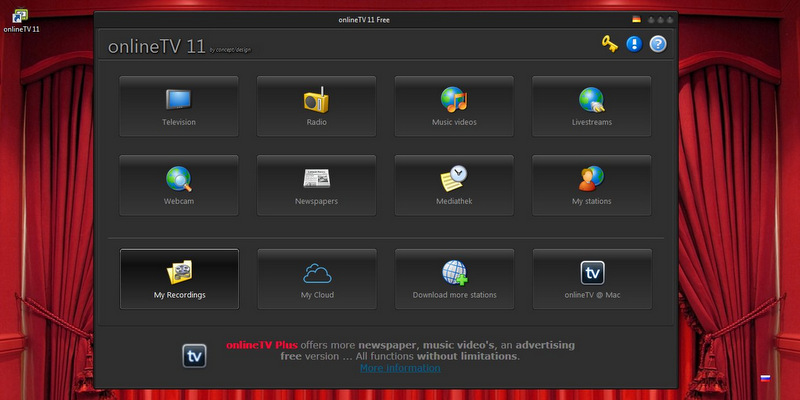Open the Radio section
Screen dimensions: 800x400
(x=316, y=106)
